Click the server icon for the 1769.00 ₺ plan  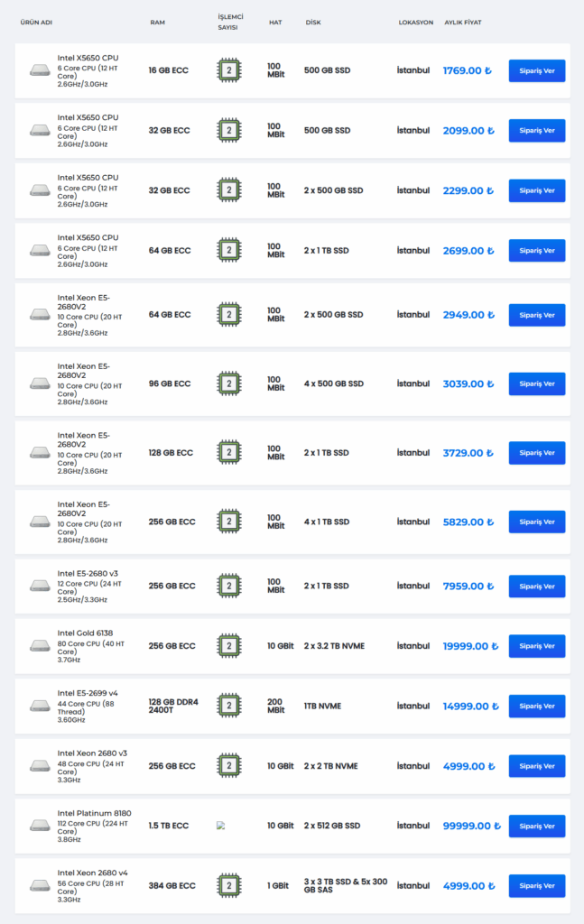tap(40, 70)
